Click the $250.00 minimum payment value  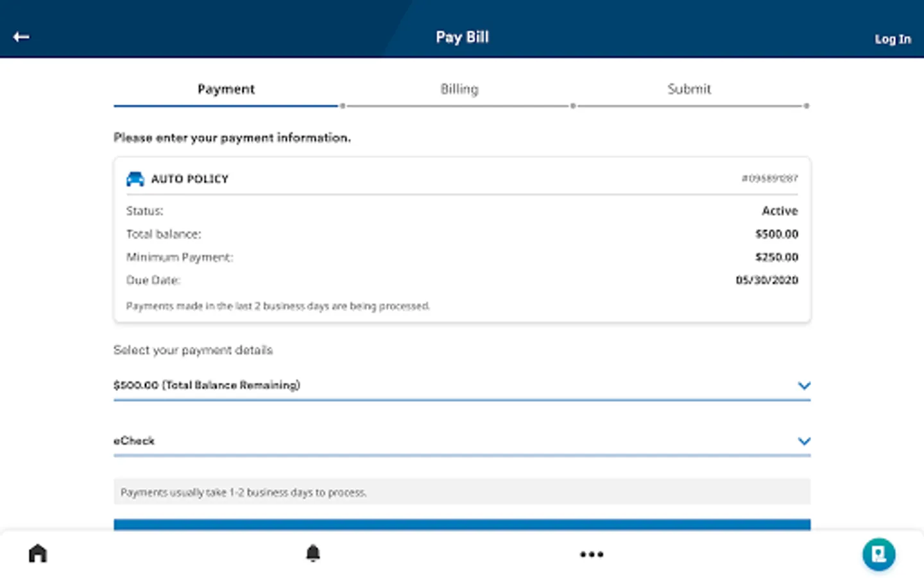776,257
